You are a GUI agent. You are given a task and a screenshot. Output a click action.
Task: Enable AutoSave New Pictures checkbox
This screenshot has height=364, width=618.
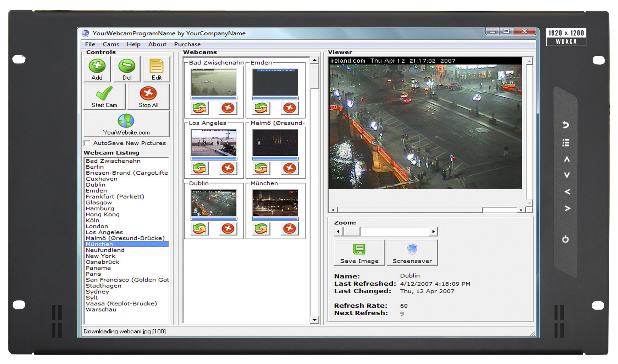[87, 143]
